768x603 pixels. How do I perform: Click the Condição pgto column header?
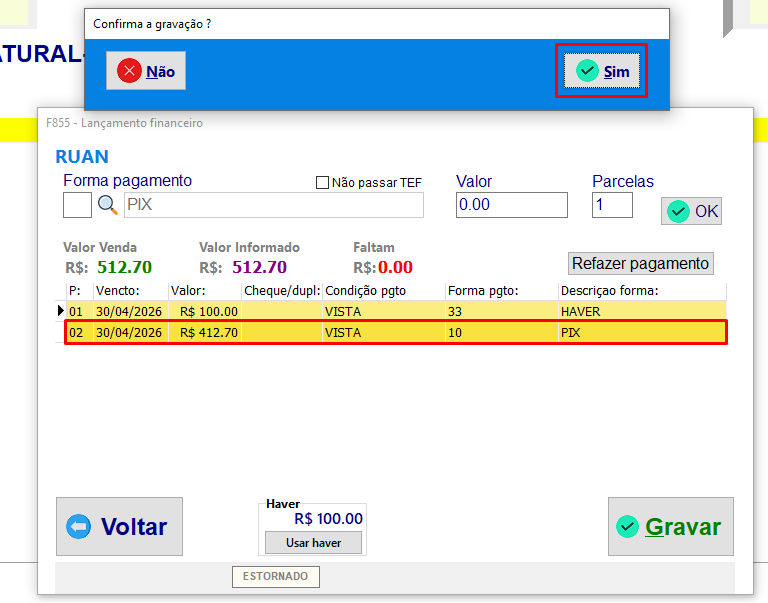click(365, 291)
